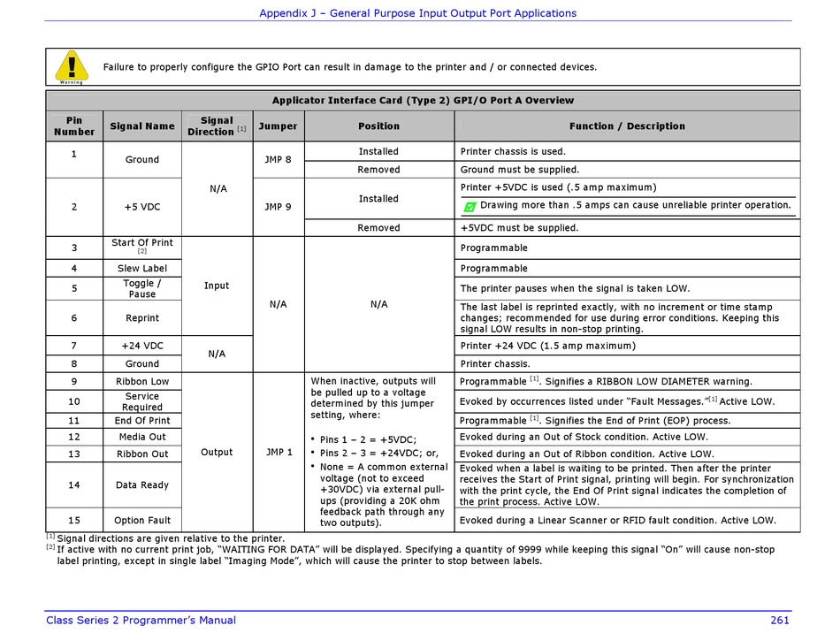Click the "Appendix J – General Purpose Input Output Port Applications" header
The width and height of the screenshot is (840, 633).
[418, 13]
